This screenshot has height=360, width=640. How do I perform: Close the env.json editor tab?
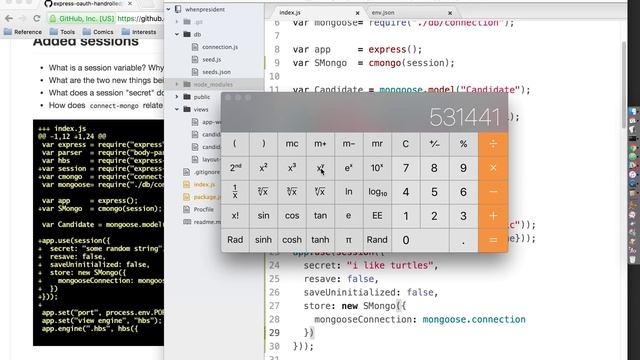click(450, 13)
